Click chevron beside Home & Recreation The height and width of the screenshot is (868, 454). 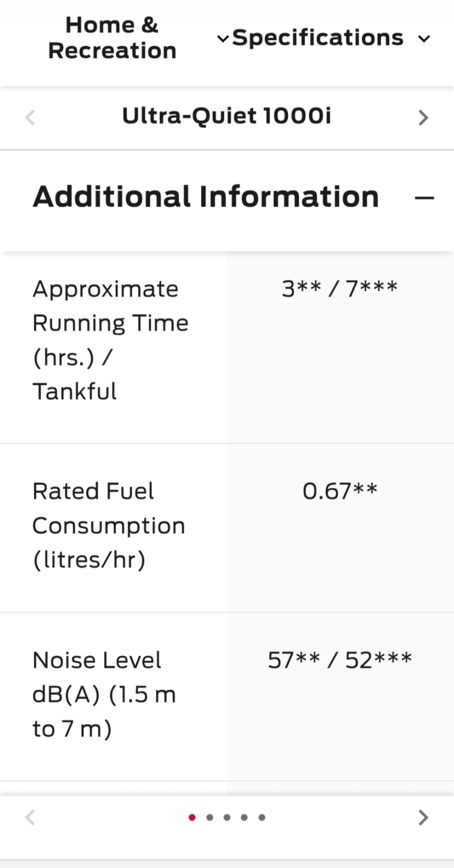[x=223, y=39]
